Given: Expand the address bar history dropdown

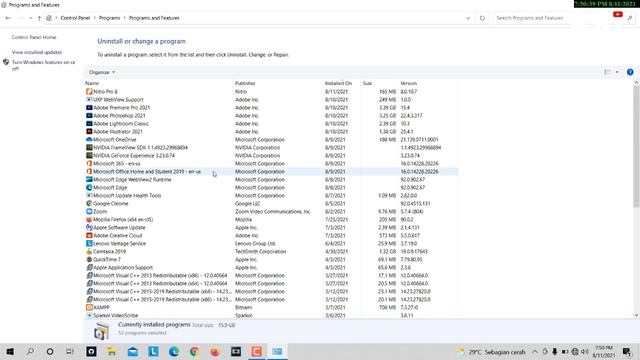Looking at the screenshot, I should (x=468, y=18).
